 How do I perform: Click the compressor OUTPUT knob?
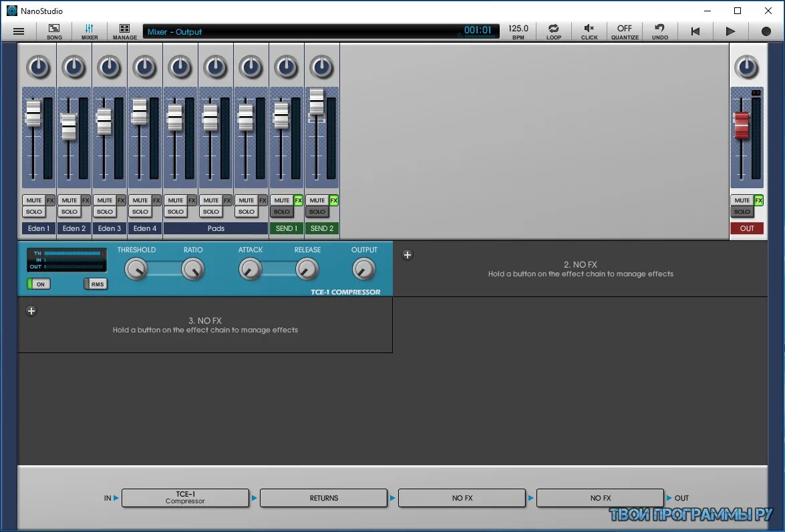pyautogui.click(x=364, y=269)
